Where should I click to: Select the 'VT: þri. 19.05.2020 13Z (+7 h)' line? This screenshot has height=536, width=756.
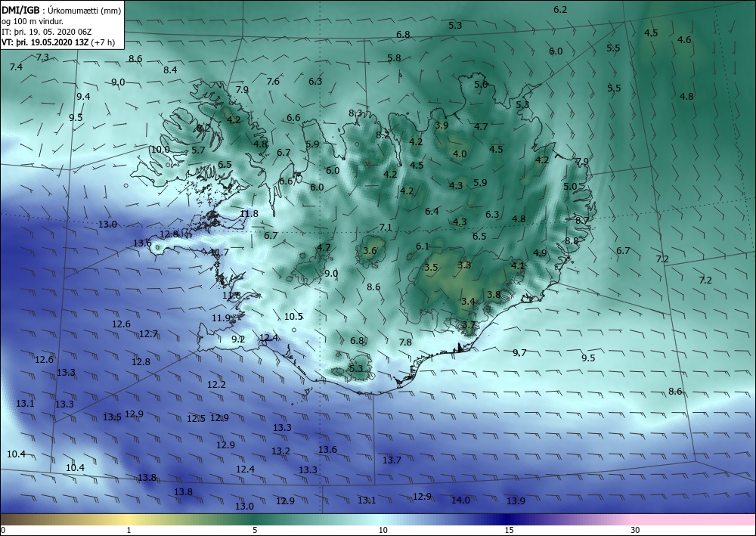[x=58, y=42]
